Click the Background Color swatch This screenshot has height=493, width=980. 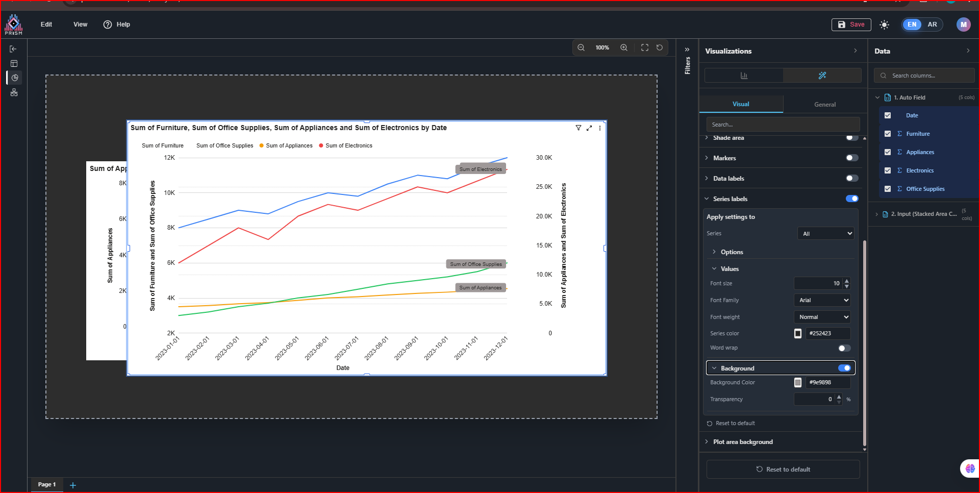(798, 383)
